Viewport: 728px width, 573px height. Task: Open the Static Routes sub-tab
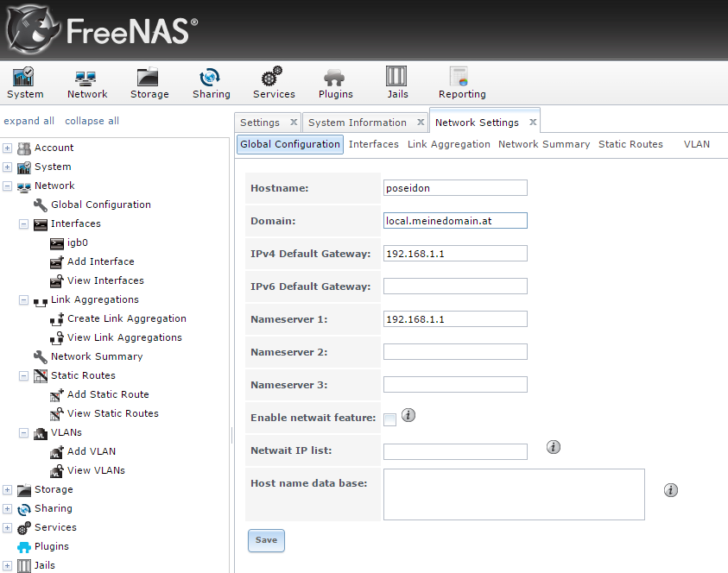pyautogui.click(x=630, y=144)
